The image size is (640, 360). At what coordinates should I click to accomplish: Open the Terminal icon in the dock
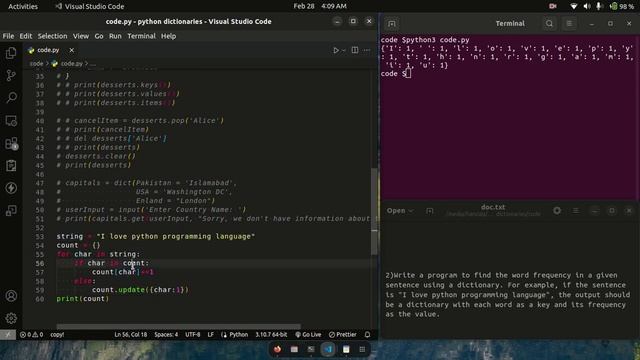tap(311, 349)
